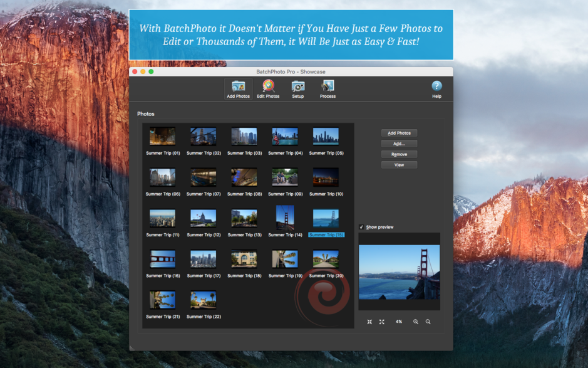588x368 pixels.
Task: Select the Summer Trip (14) bridge thumbnail
Action: pos(284,218)
